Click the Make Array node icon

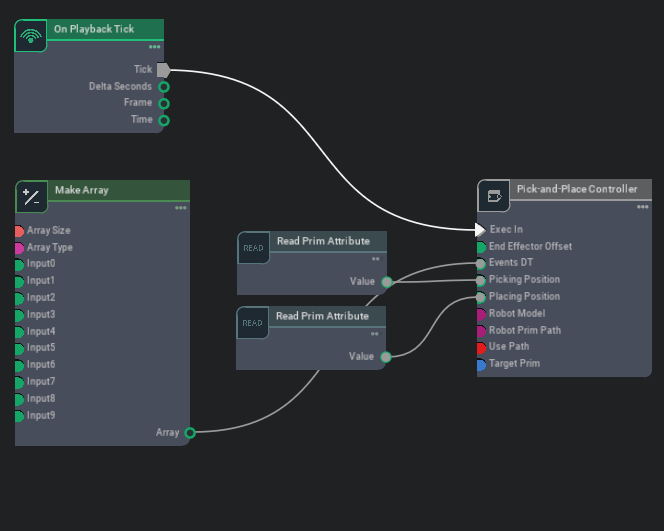pos(32,197)
